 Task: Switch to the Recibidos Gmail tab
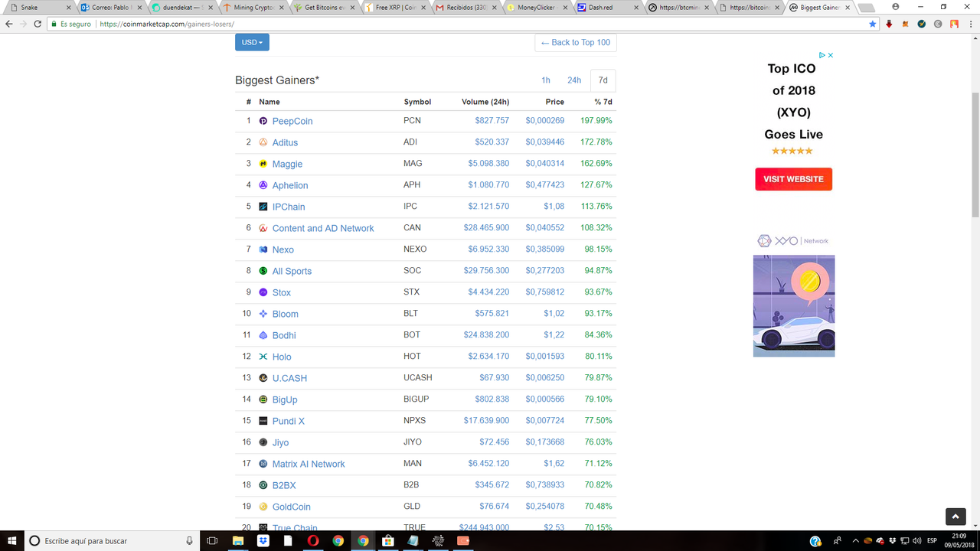click(x=466, y=7)
